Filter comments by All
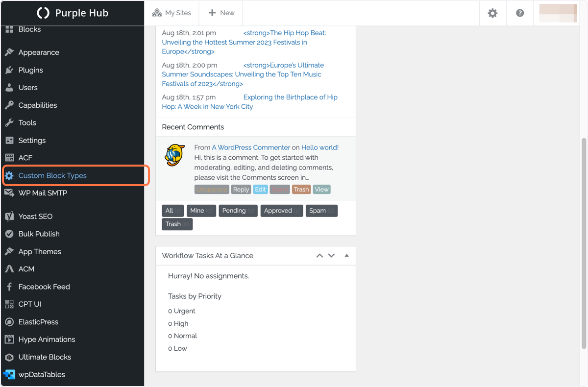Screen dimensions: 588x387 [173, 211]
